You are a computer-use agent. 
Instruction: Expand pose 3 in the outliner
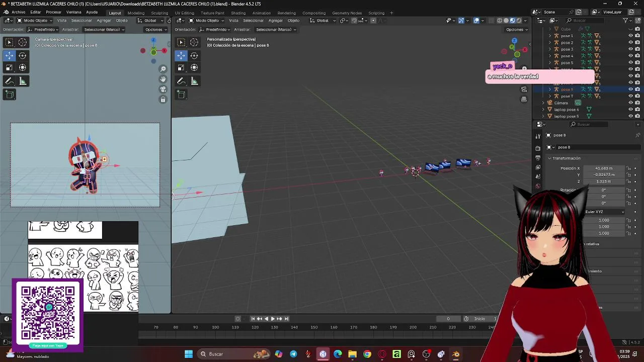[549, 49]
